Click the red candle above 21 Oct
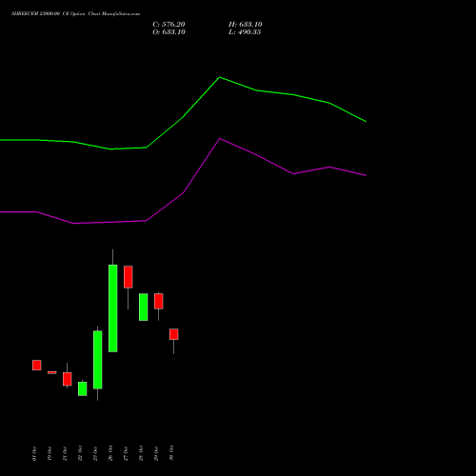Viewport: 476px width, 476px height. pyautogui.click(x=68, y=379)
